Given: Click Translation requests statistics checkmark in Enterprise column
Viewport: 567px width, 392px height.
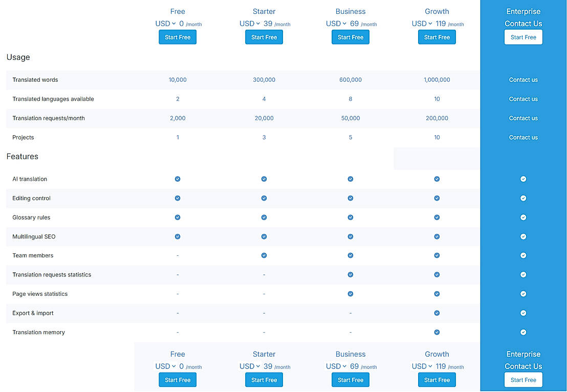Looking at the screenshot, I should (x=523, y=274).
